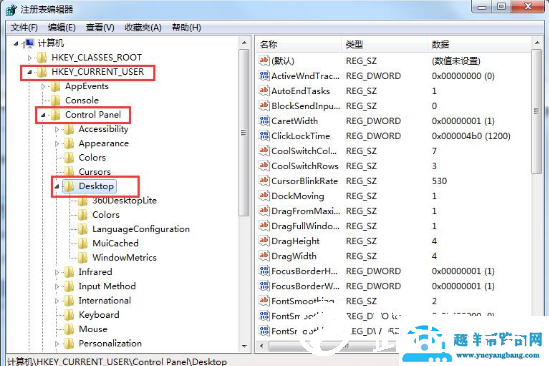Collapse the Desktop key arrow
549x366 pixels.
57,186
